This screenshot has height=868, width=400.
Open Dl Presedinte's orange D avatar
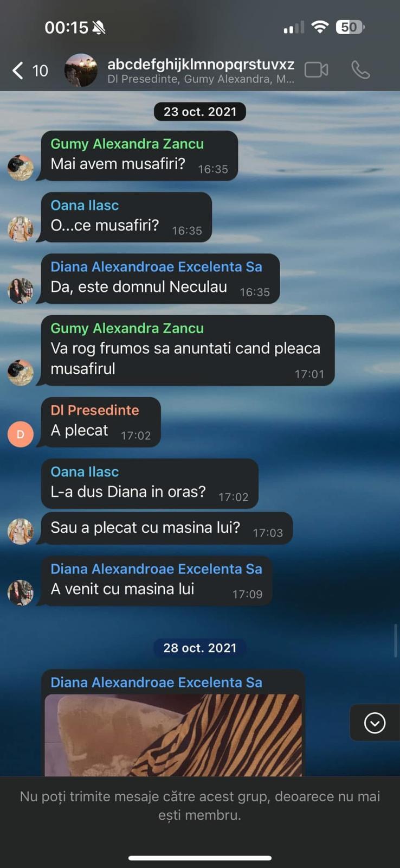coord(21,434)
